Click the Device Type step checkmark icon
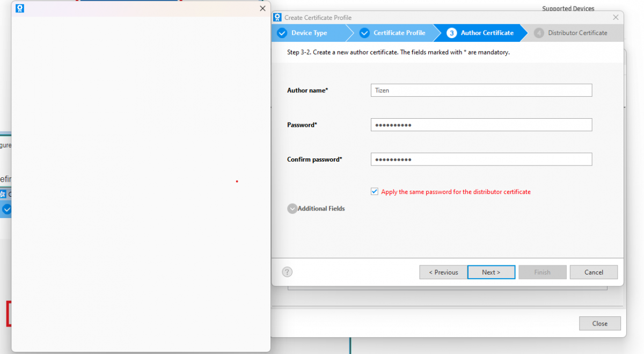This screenshot has height=354, width=644. click(x=282, y=33)
